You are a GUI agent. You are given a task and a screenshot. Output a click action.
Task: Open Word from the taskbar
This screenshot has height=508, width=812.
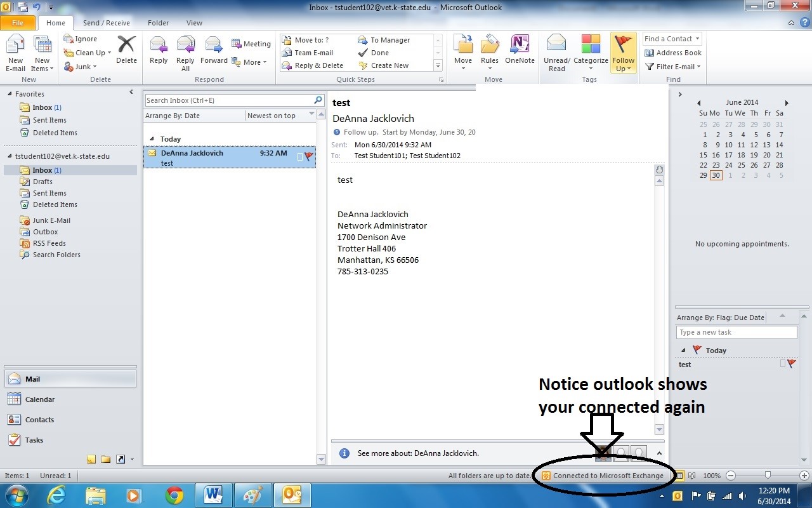[x=213, y=495]
